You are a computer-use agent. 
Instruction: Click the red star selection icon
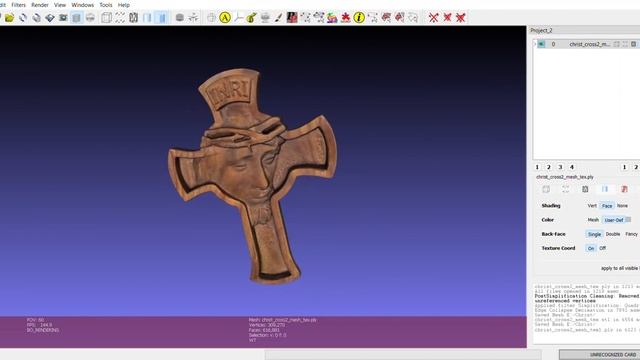[345, 18]
